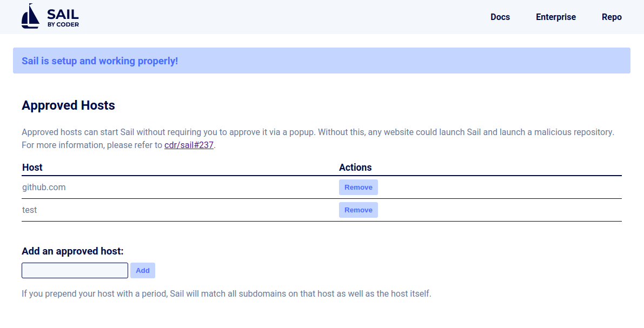The width and height of the screenshot is (644, 328).
Task: Click the 'Sail is setup and working properly!' banner
Action: pos(322,61)
